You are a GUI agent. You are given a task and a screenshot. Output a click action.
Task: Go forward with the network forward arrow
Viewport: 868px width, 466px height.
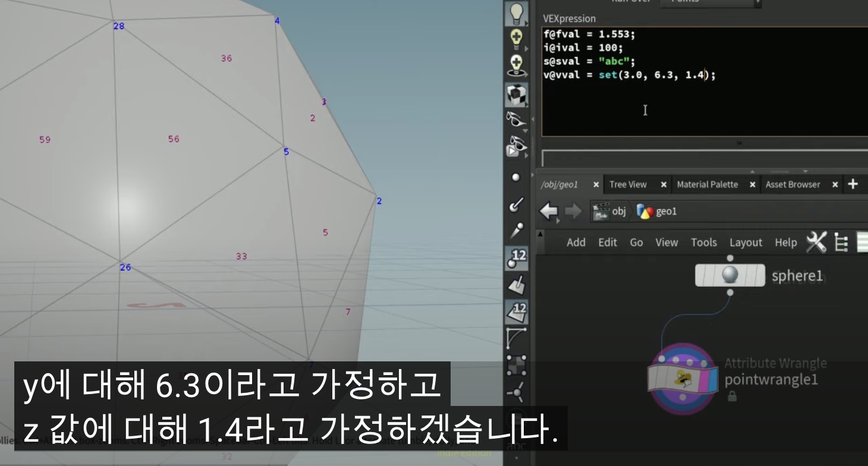573,212
